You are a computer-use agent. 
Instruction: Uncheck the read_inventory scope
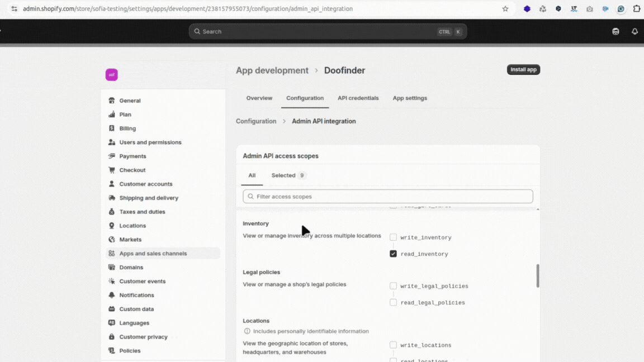(x=394, y=254)
